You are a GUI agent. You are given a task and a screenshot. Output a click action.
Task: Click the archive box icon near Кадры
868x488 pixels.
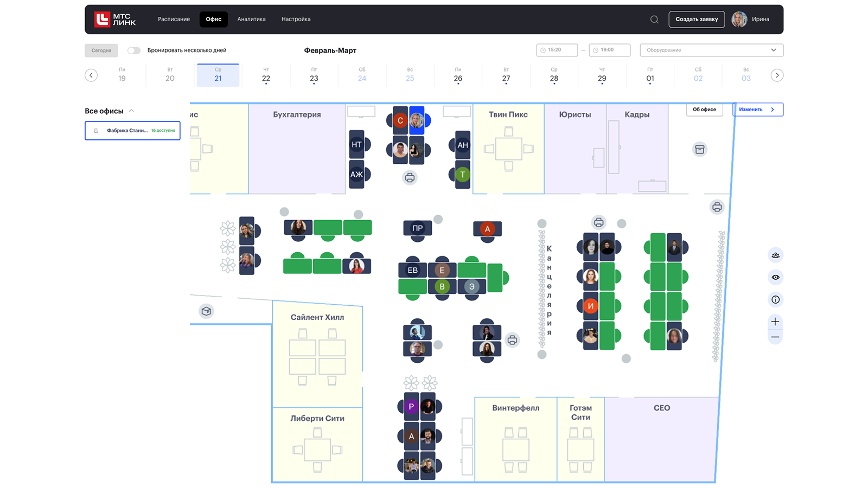point(699,149)
